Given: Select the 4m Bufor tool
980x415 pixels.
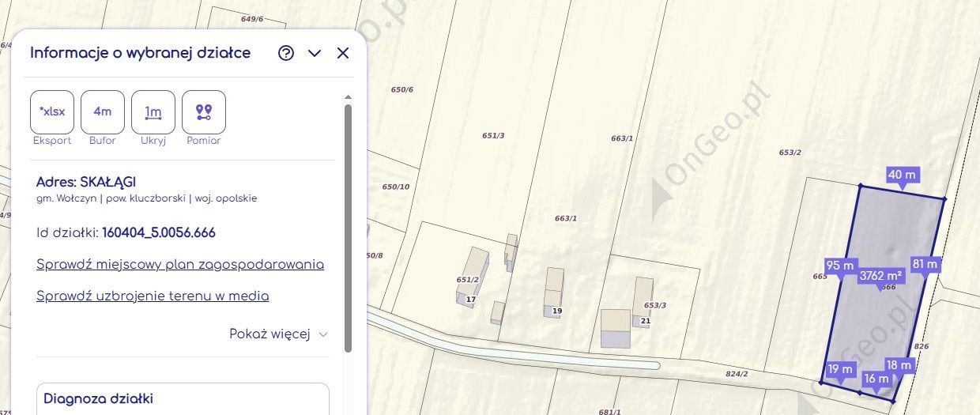Looking at the screenshot, I should pyautogui.click(x=103, y=112).
